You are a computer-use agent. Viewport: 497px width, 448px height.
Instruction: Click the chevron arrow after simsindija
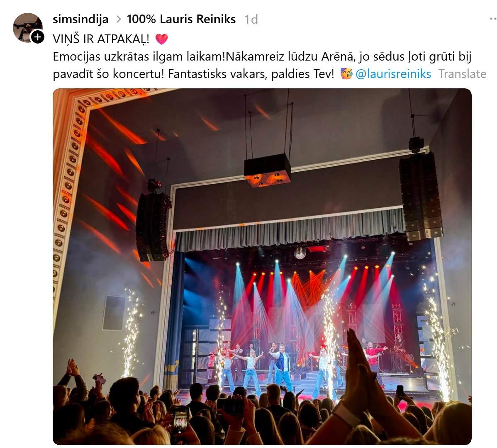click(x=119, y=19)
